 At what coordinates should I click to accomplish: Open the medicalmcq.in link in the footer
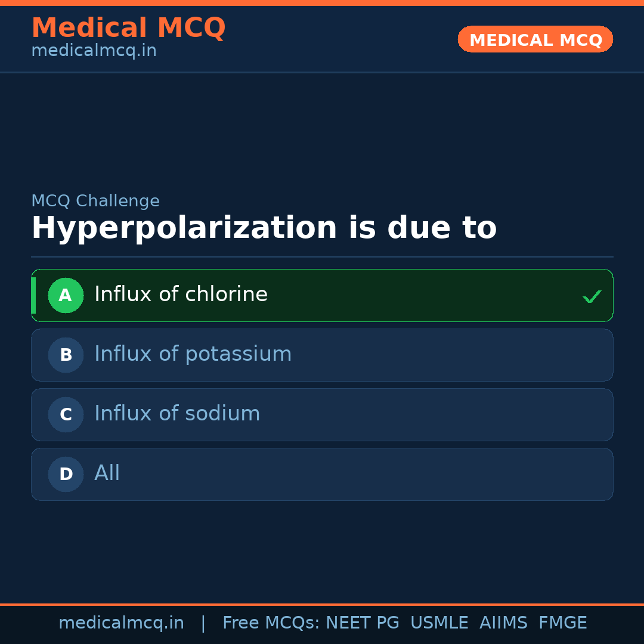click(x=121, y=623)
